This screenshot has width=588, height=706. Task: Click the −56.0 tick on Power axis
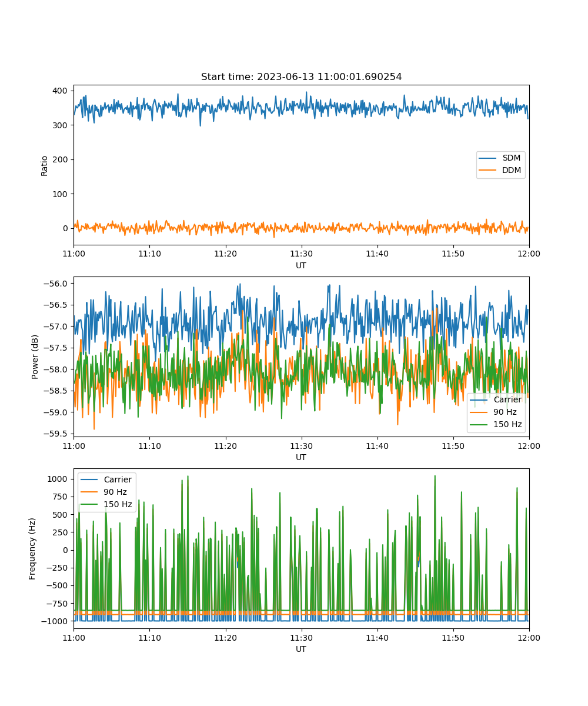57,284
